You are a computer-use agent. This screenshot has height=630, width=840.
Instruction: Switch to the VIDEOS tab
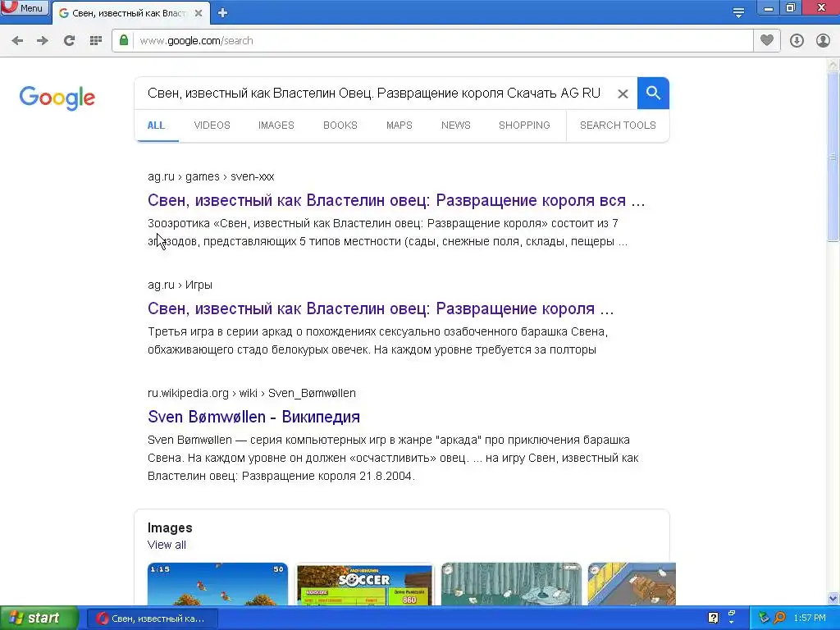[212, 126]
